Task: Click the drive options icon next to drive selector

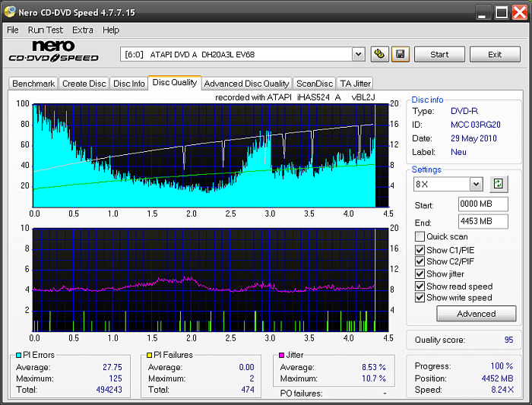Action: [380, 54]
